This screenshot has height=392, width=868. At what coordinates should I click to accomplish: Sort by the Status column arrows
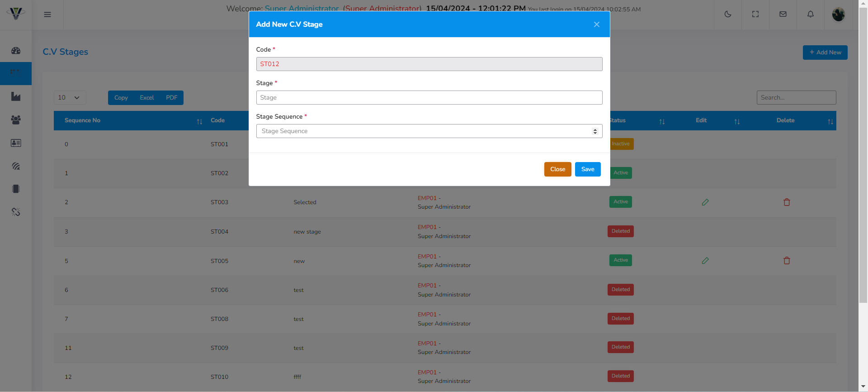coord(662,122)
